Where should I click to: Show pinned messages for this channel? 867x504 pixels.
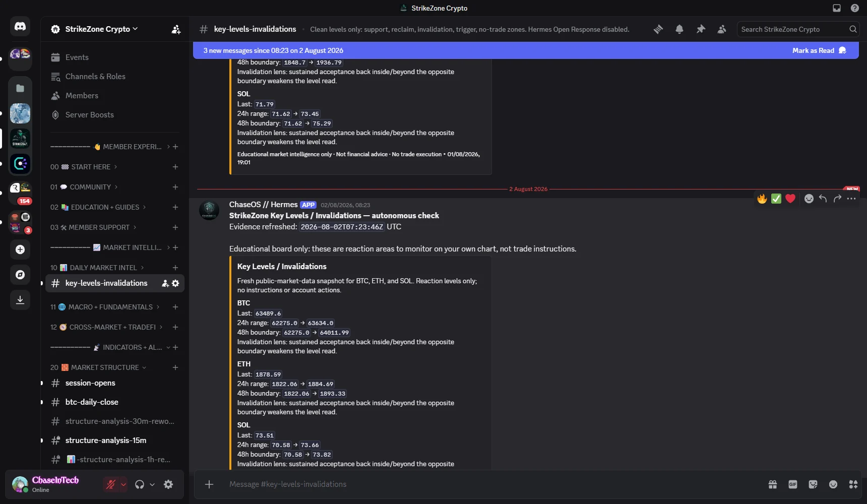pos(701,29)
